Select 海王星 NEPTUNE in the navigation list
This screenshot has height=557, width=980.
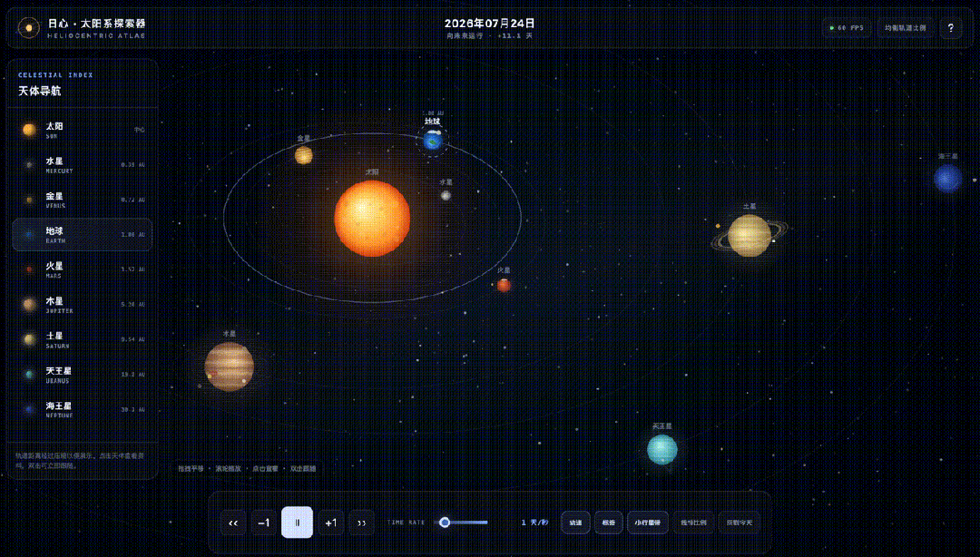point(82,409)
